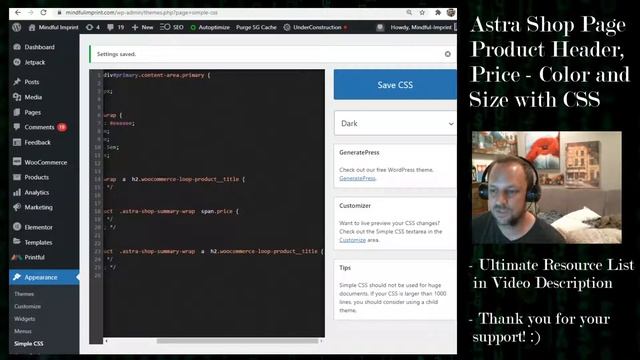Open Products in the sidebar
This screenshot has height=360, width=640.
click(36, 177)
